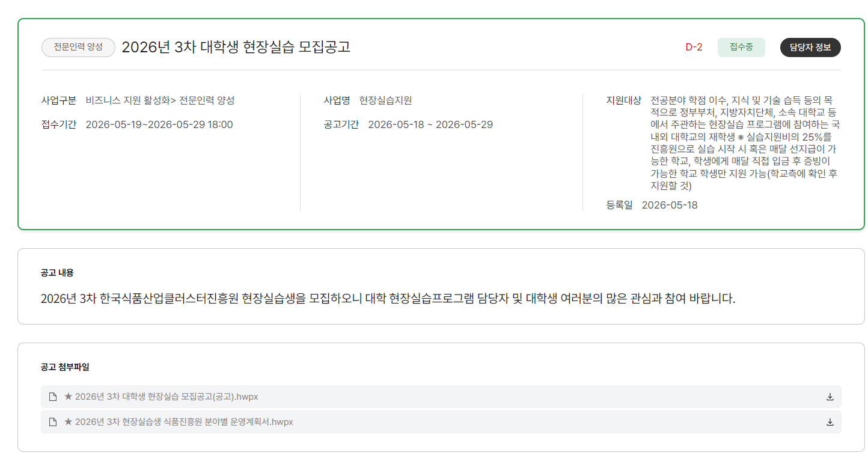Click the 공고 내용 heading
Screen dimensions: 868x458
coord(57,272)
